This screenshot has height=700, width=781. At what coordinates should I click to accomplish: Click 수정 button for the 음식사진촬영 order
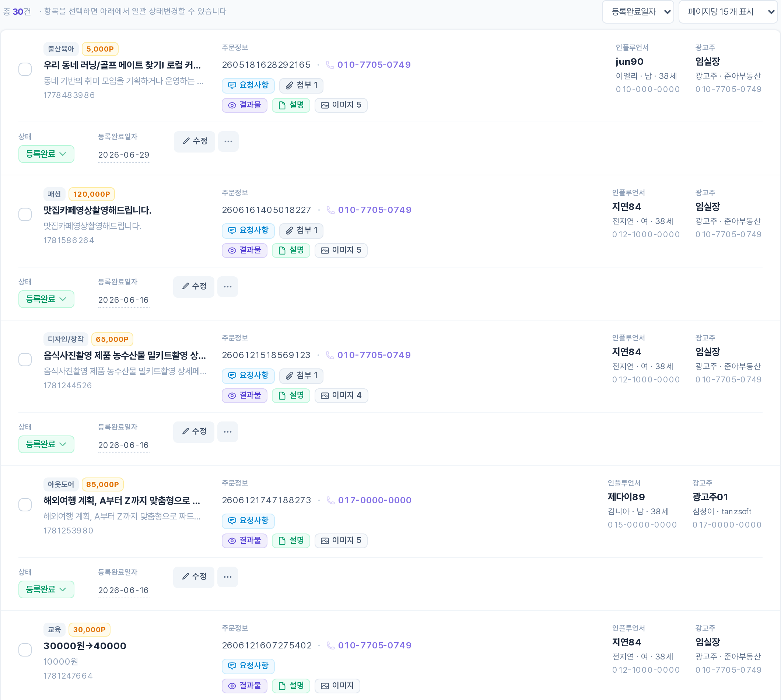[x=193, y=431]
